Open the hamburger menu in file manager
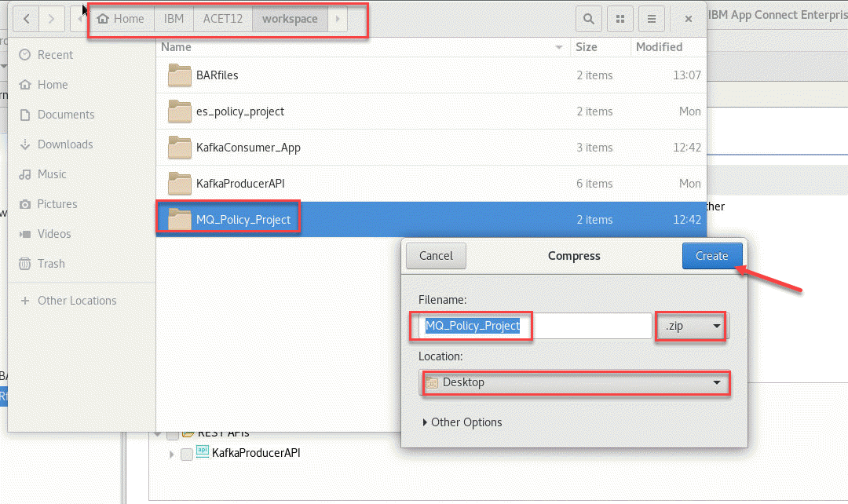This screenshot has height=504, width=848. (651, 19)
